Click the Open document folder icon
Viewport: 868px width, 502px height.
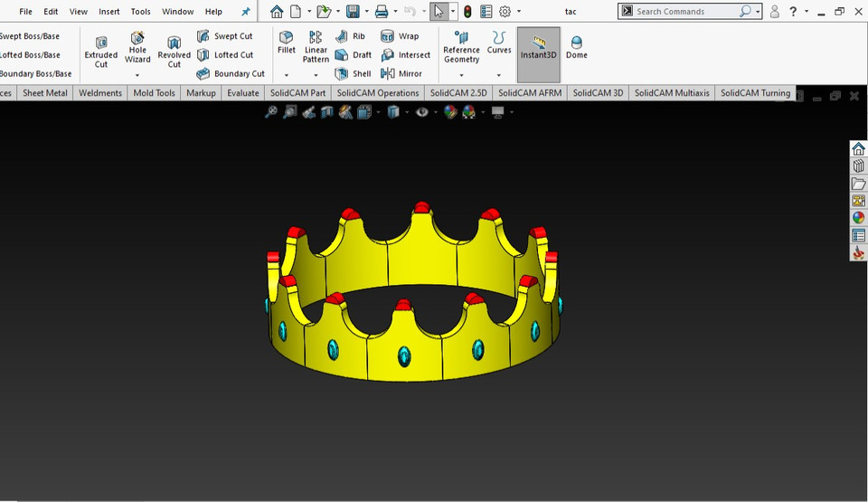324,11
